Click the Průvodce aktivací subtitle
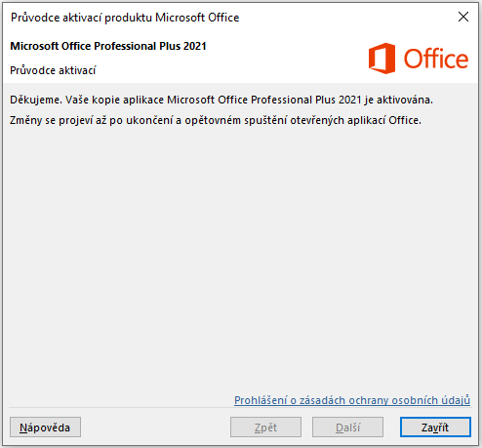The image size is (482, 448). [x=53, y=70]
